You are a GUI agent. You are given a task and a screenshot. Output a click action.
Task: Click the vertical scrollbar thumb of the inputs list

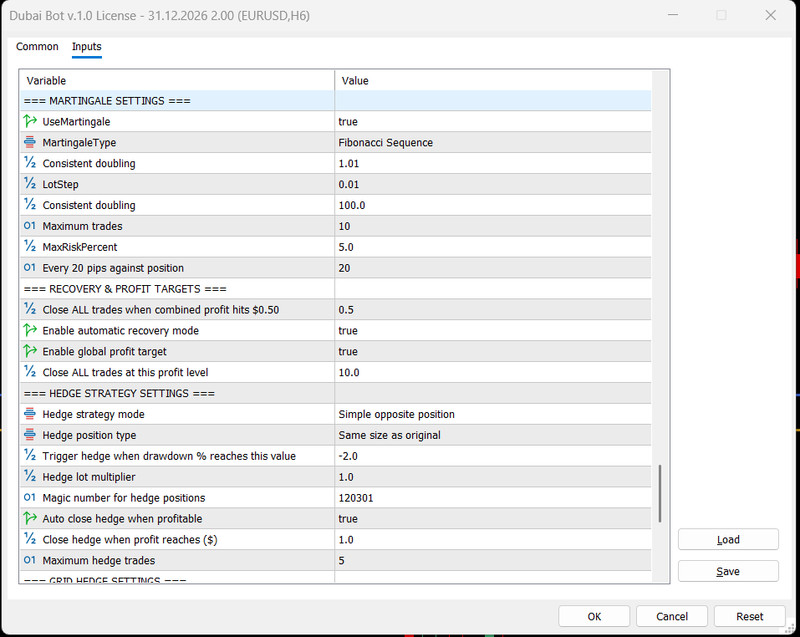coord(660,493)
